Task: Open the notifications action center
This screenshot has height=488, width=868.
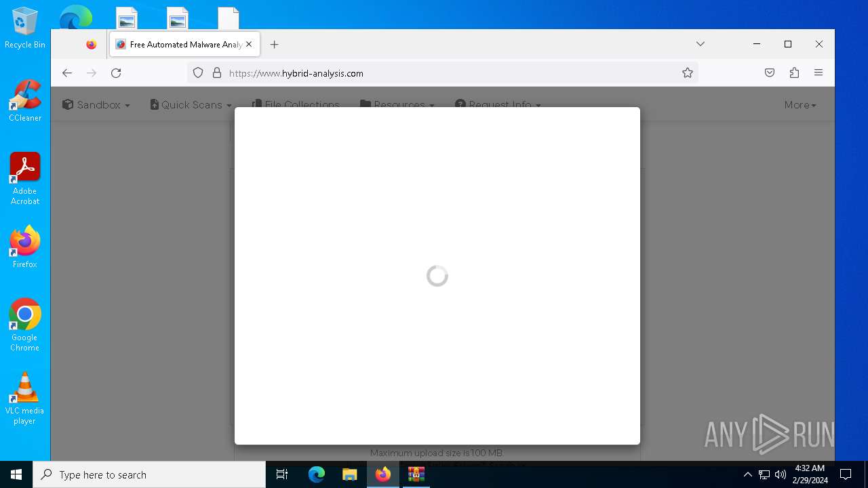Action: point(846,474)
